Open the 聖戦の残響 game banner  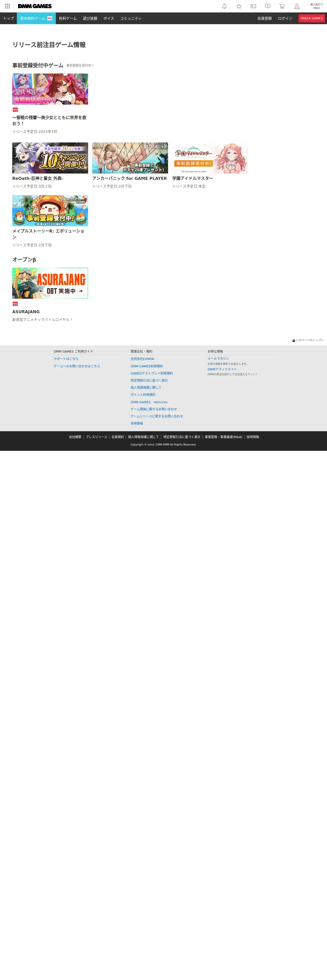50,89
